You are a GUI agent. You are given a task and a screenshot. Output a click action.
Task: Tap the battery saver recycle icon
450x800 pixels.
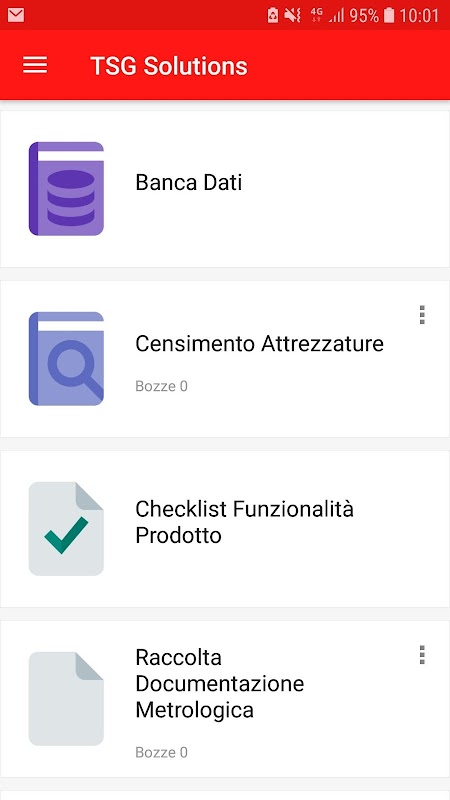[273, 15]
